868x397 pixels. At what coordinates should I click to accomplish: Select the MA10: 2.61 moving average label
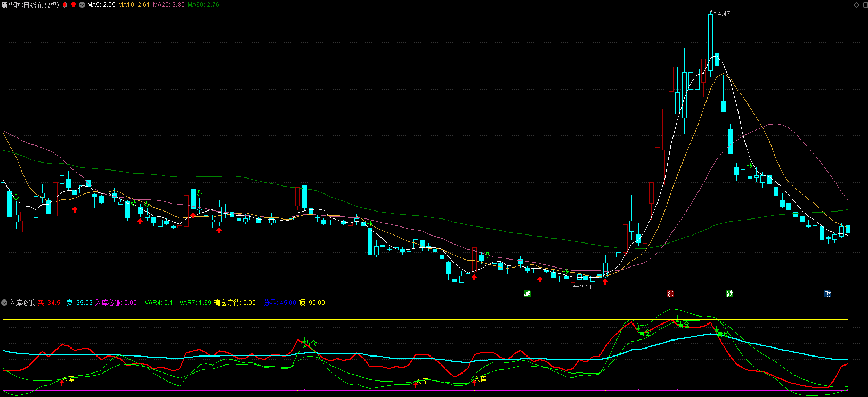(134, 5)
